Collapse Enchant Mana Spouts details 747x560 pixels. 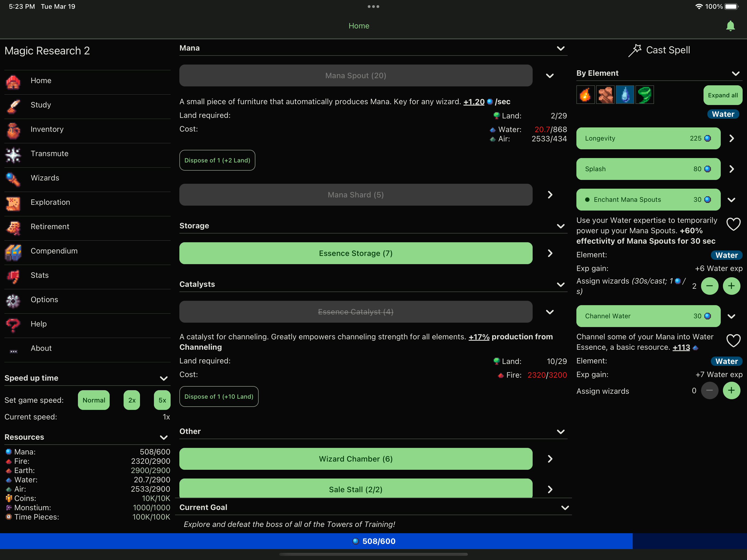[x=731, y=200]
